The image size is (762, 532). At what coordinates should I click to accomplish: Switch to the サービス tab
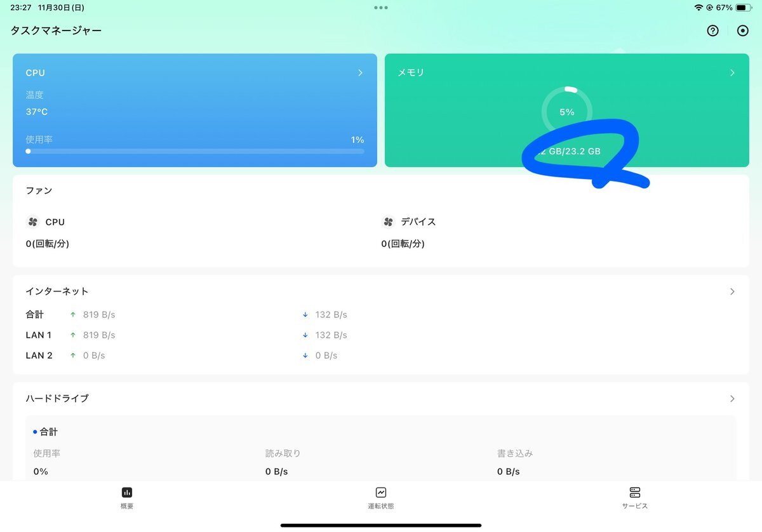(635, 498)
